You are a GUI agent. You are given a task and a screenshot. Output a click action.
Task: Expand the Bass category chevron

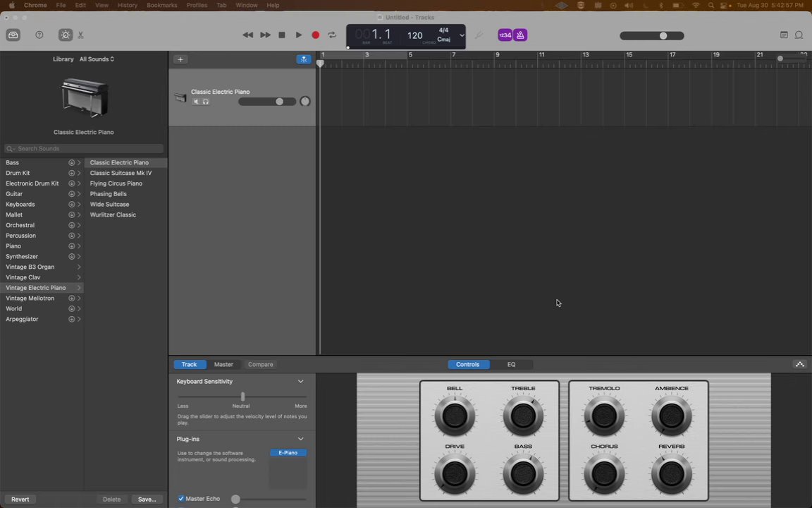pyautogui.click(x=79, y=163)
